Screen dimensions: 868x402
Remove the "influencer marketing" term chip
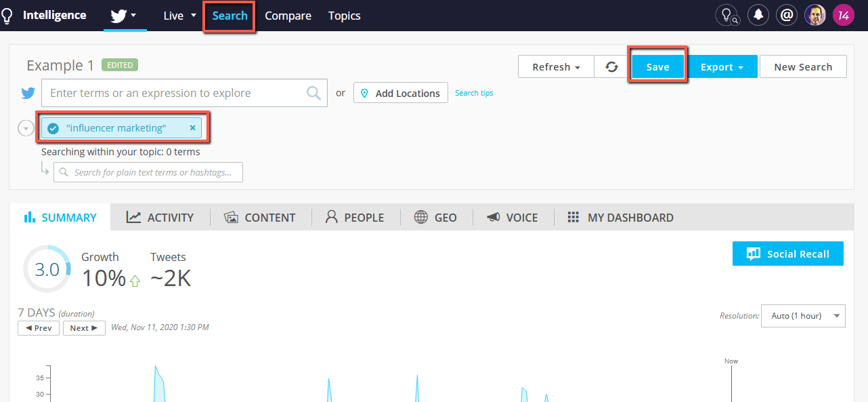coord(192,127)
